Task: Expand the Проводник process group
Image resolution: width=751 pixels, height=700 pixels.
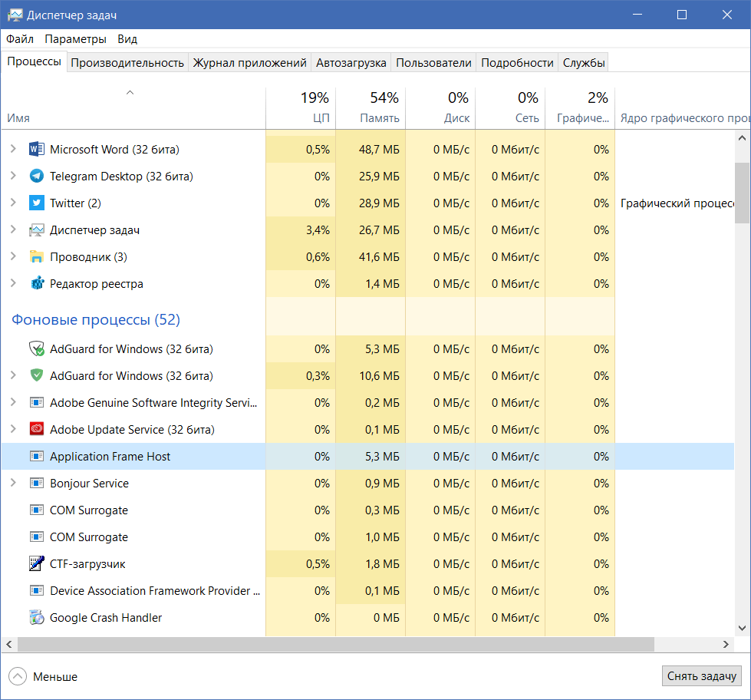Action: 13,256
